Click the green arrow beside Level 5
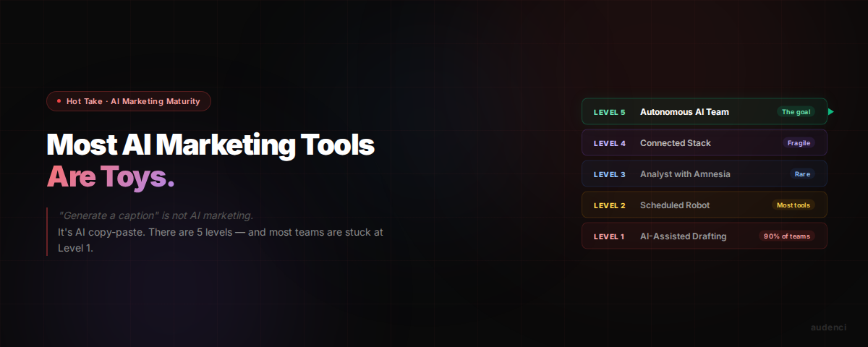This screenshot has width=868, height=347. pyautogui.click(x=831, y=112)
